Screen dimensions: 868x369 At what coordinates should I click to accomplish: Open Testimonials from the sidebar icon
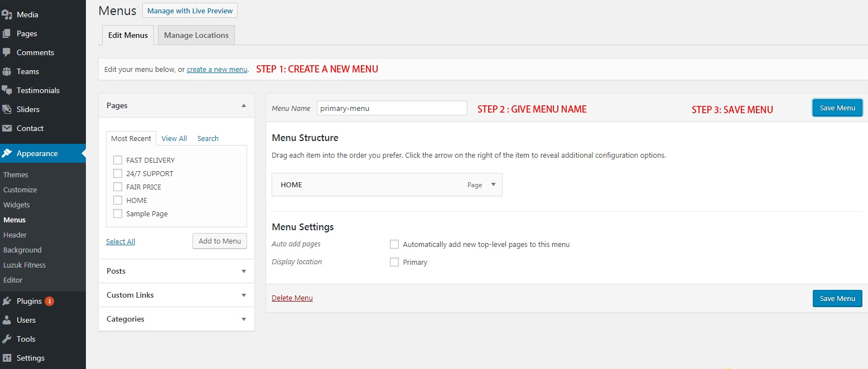pyautogui.click(x=8, y=90)
